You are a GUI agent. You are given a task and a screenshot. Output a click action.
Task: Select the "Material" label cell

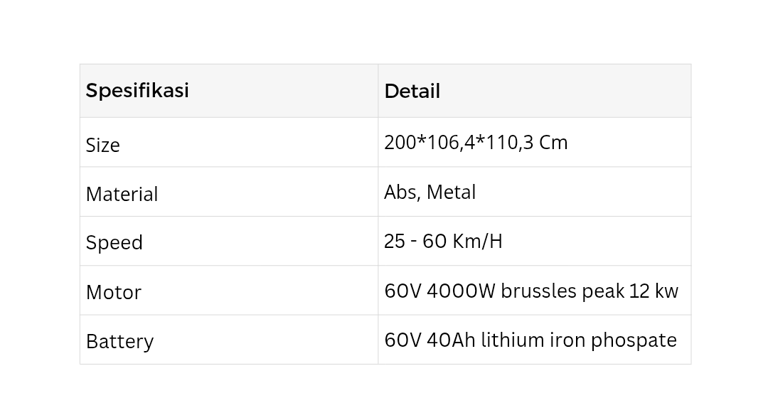pos(122,194)
